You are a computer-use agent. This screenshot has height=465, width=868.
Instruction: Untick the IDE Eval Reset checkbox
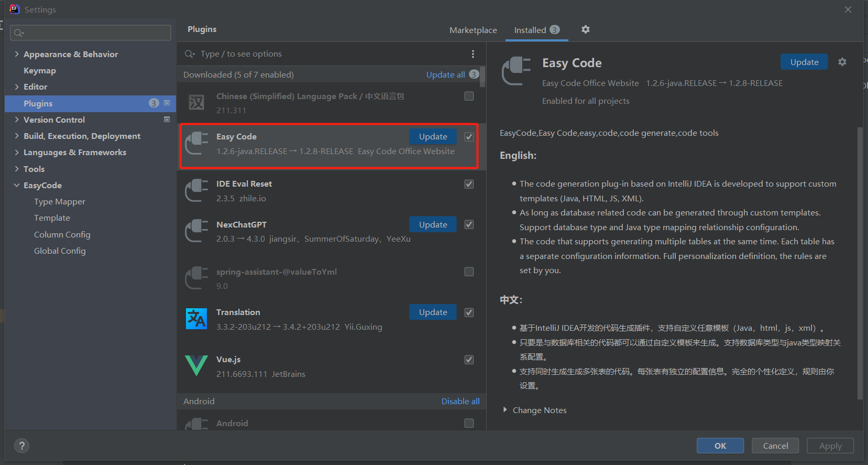pos(469,184)
